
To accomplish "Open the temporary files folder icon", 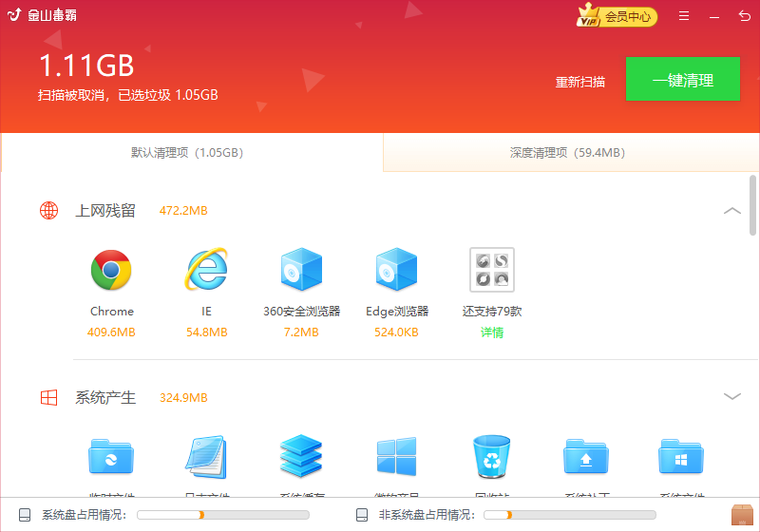I will point(111,456).
